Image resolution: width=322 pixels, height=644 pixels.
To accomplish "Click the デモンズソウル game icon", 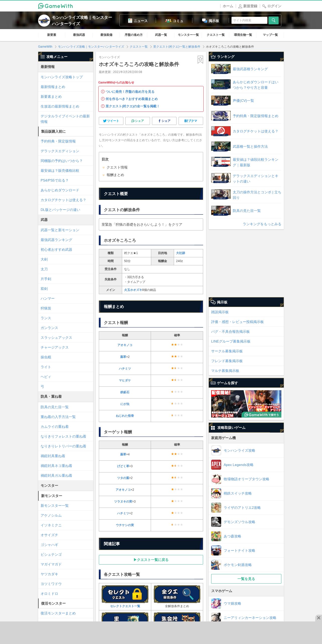I will 216,522.
